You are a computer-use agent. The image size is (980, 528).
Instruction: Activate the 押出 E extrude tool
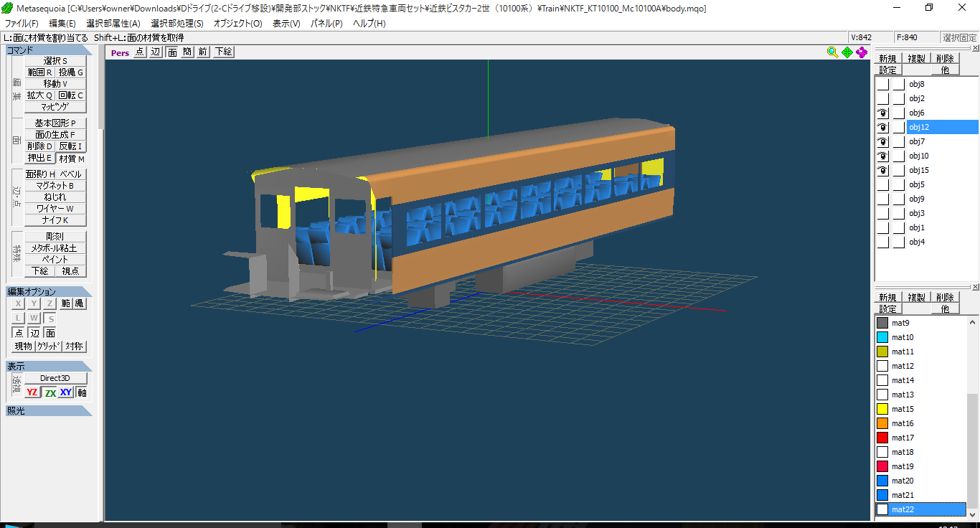pyautogui.click(x=40, y=159)
